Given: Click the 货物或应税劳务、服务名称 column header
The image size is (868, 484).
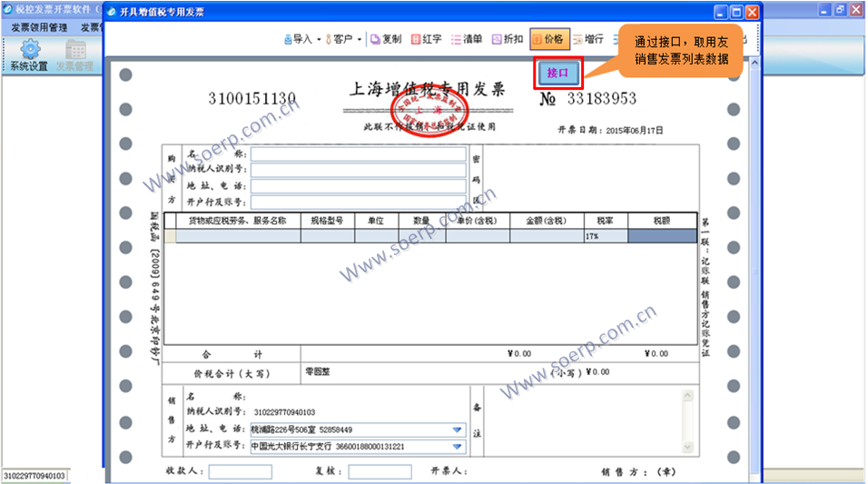Looking at the screenshot, I should coord(238,221).
